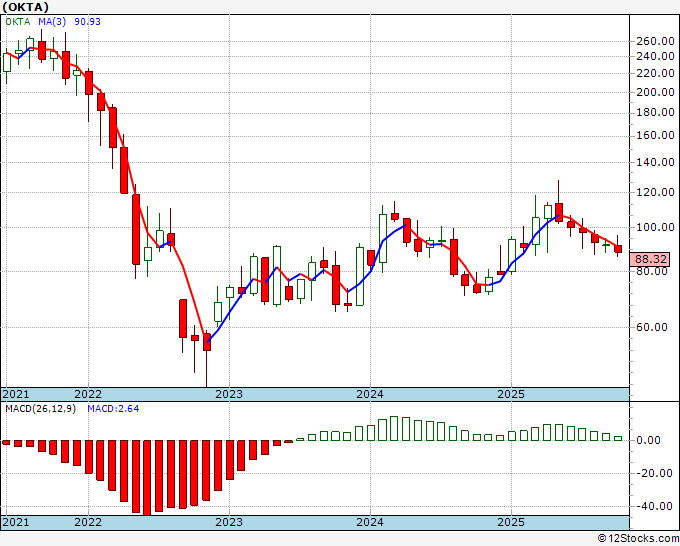Click the MACD(26,12,9) indicator label

coord(40,409)
